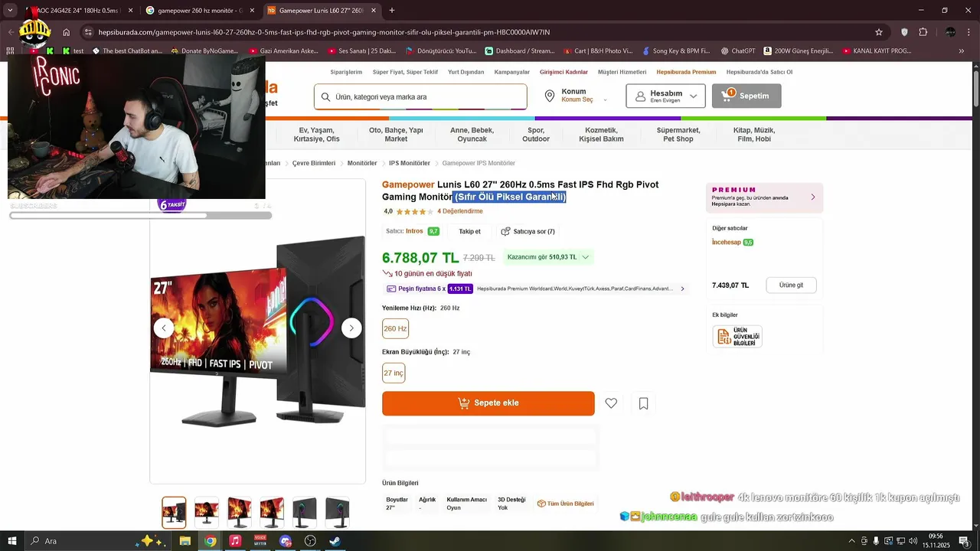
Task: Switch to the gamepower 260 hz monitör tab
Action: pyautogui.click(x=198, y=11)
